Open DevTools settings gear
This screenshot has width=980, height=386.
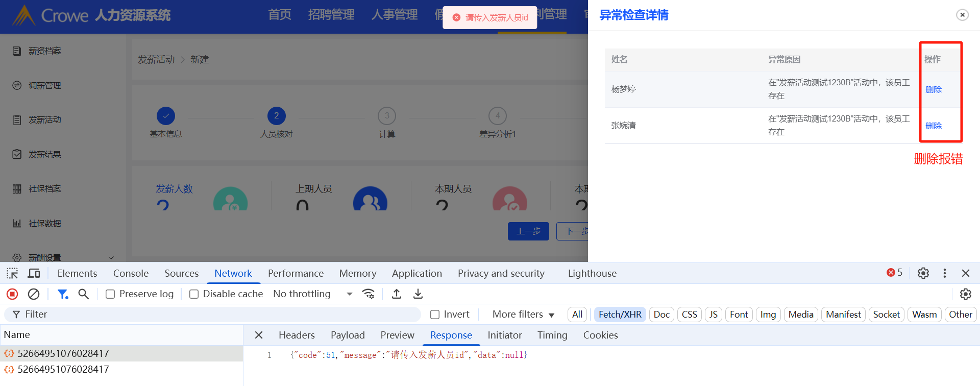(x=923, y=273)
